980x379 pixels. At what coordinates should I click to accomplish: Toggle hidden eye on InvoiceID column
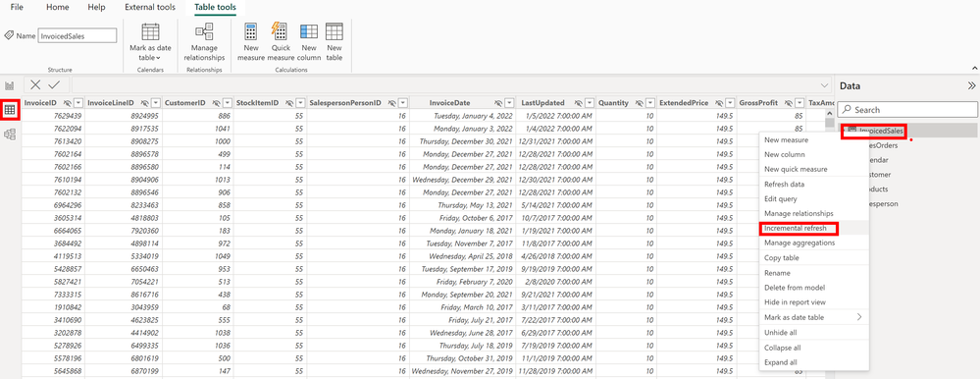(x=68, y=103)
